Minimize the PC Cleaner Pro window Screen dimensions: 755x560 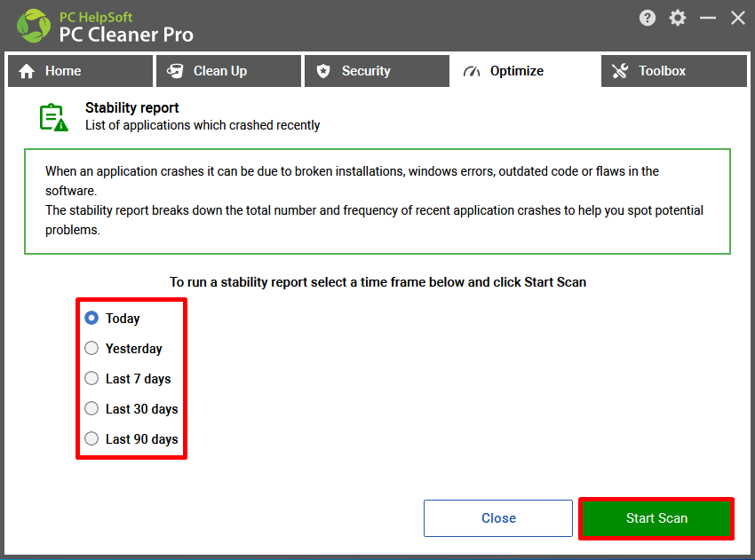point(708,19)
